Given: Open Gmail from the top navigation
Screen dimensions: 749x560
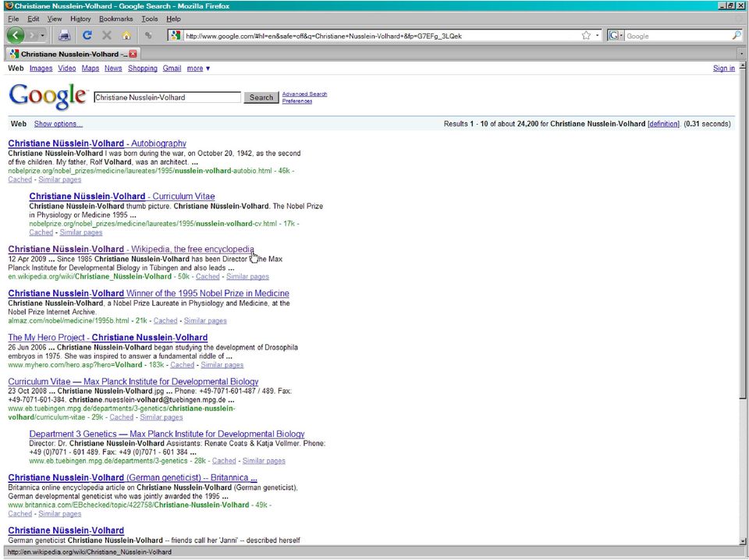Looking at the screenshot, I should tap(172, 69).
